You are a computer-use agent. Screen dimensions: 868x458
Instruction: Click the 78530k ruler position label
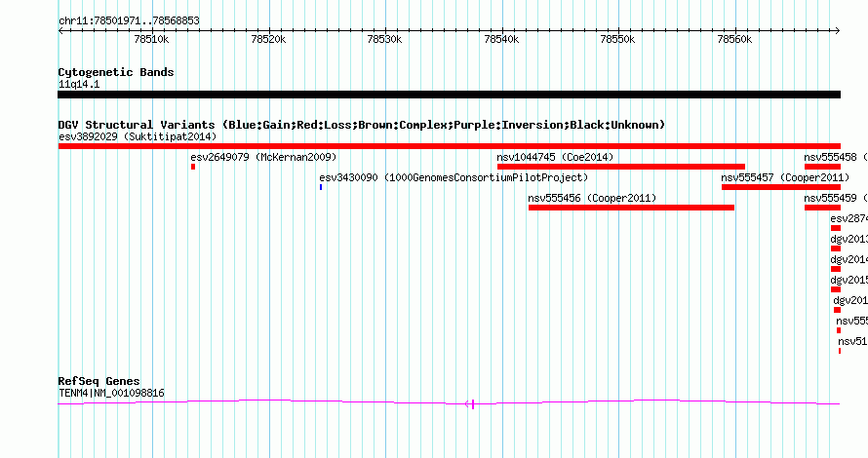pos(384,39)
